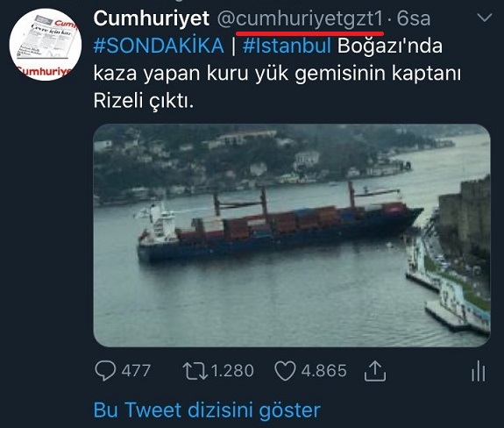Tap the share upload icon
This screenshot has width=504, height=428.
(375, 371)
